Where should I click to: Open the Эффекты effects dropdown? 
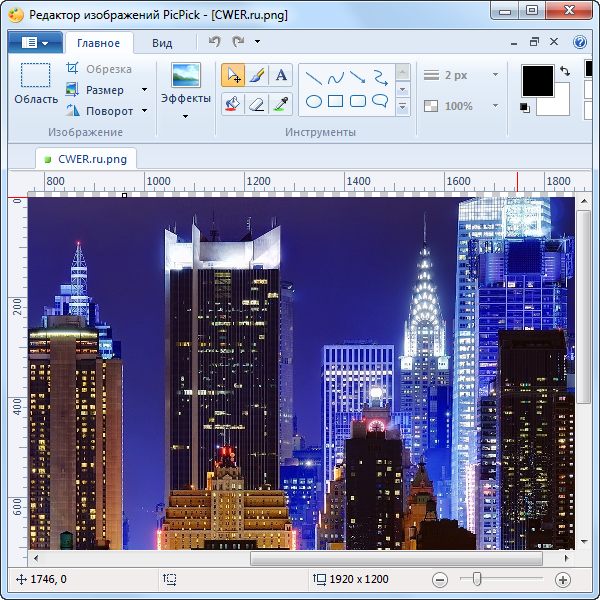pyautogui.click(x=186, y=99)
